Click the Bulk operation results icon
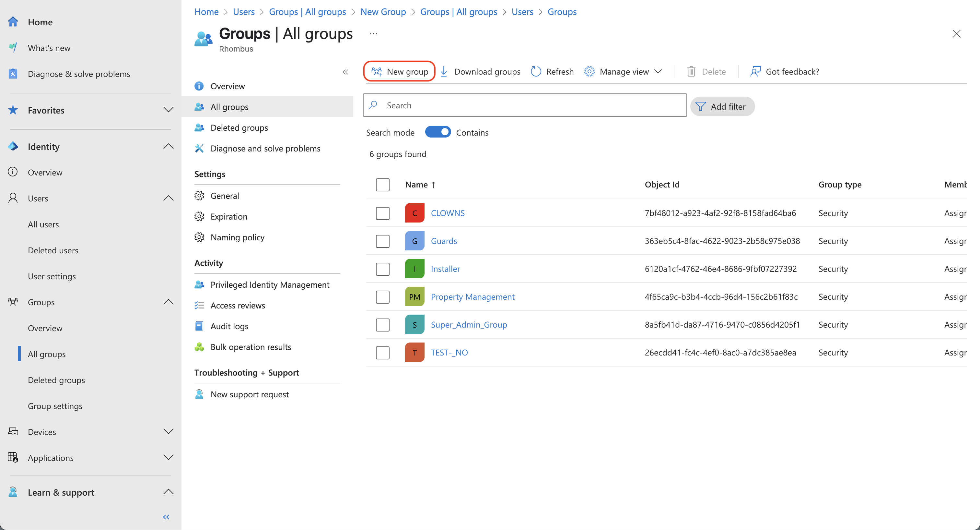Image resolution: width=980 pixels, height=530 pixels. coord(199,347)
